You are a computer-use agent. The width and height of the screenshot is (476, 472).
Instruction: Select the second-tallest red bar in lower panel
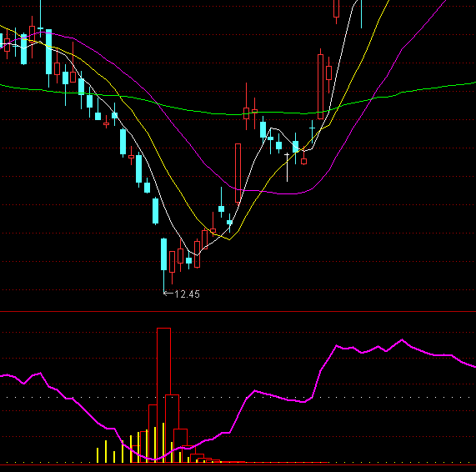click(172, 429)
